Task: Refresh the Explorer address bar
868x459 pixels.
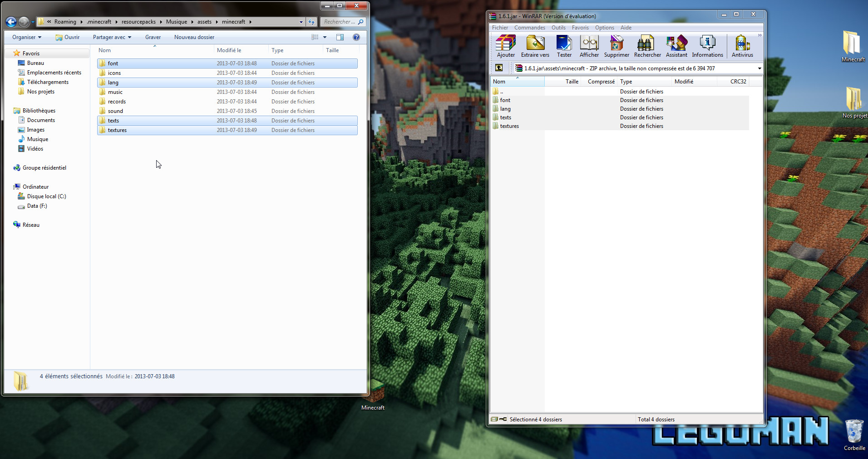Action: click(311, 22)
